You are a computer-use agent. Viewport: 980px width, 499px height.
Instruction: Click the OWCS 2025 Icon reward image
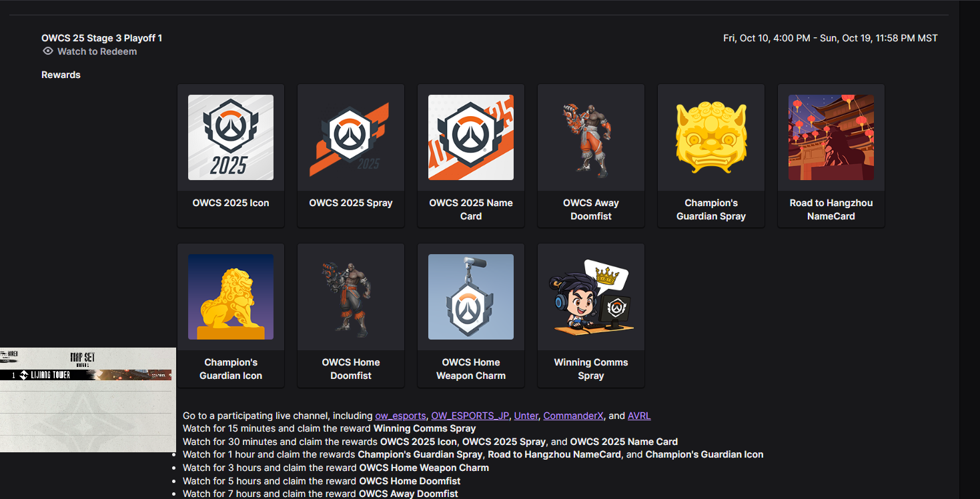point(231,137)
